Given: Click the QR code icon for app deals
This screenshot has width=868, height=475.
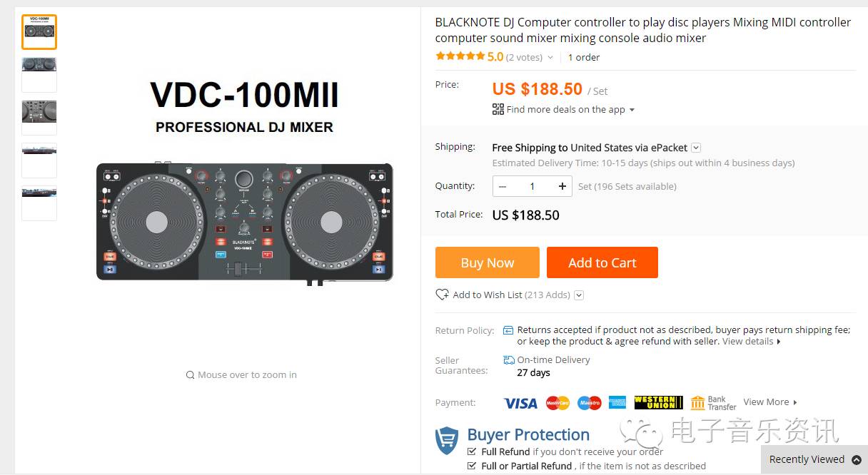Looking at the screenshot, I should pos(498,109).
